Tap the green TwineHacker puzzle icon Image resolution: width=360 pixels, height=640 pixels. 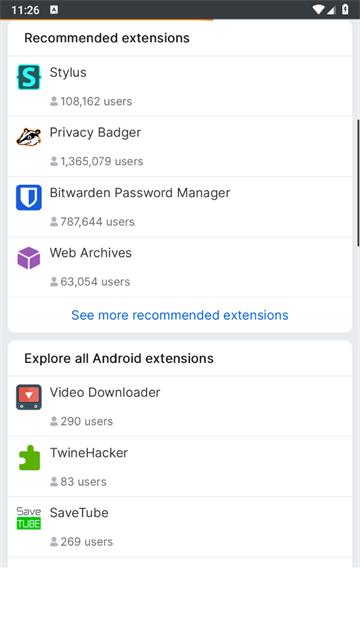coord(29,458)
